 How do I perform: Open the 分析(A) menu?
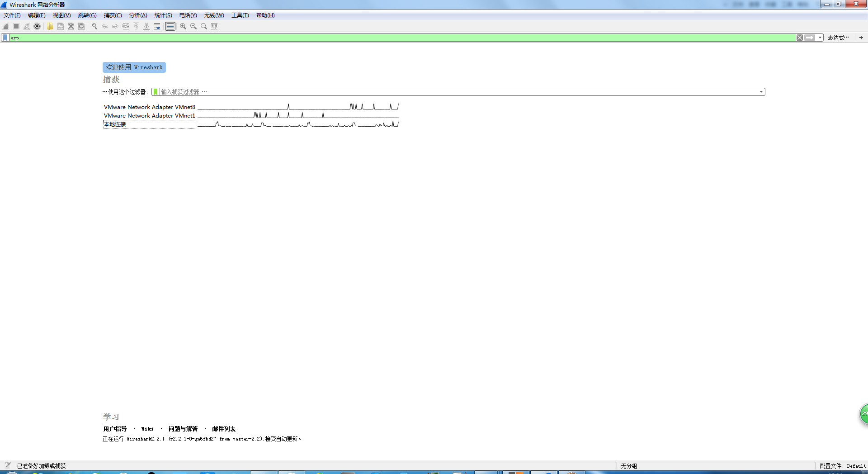point(138,15)
